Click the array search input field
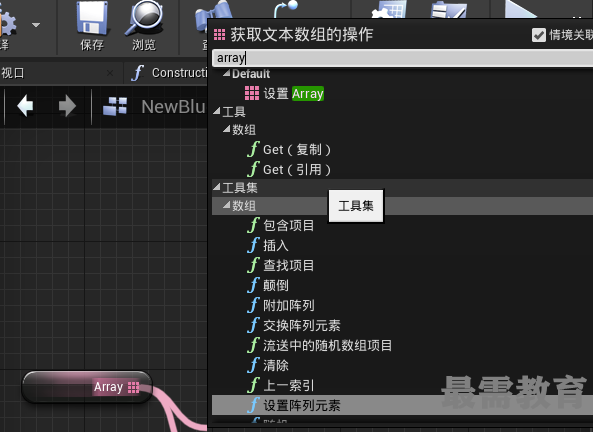The width and height of the screenshot is (593, 432). [402, 58]
